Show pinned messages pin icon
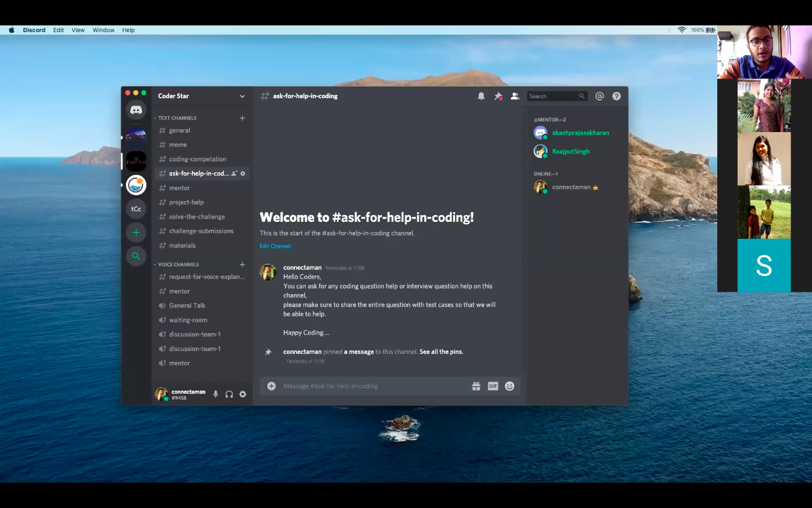The image size is (812, 508). click(x=498, y=97)
